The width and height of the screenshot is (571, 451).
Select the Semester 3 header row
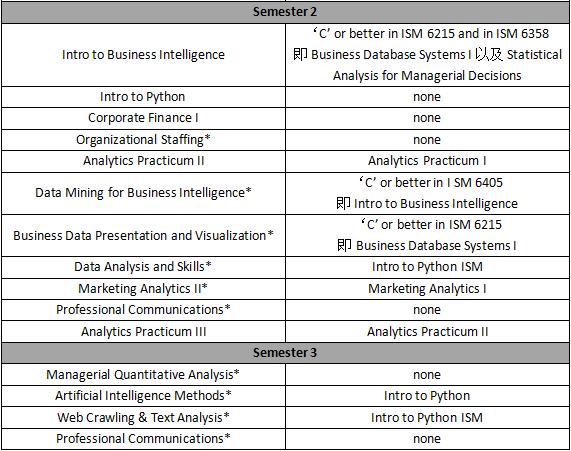pyautogui.click(x=285, y=353)
